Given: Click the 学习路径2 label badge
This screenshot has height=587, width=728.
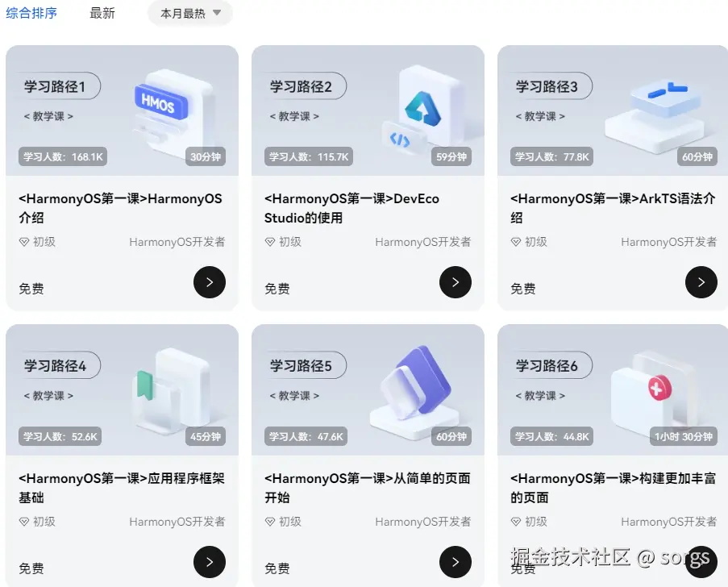Looking at the screenshot, I should (x=303, y=86).
